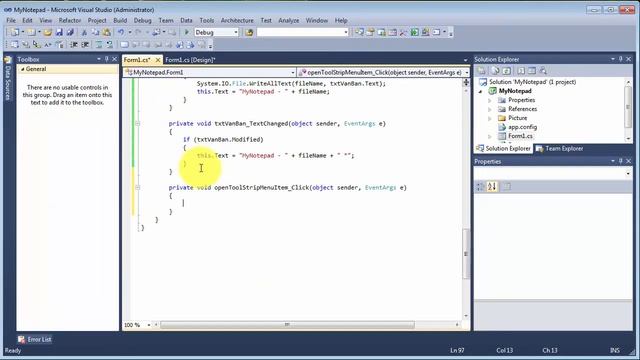Collapse the MyNotepad project node
Screen dimensions: 640x360
(x=480, y=91)
